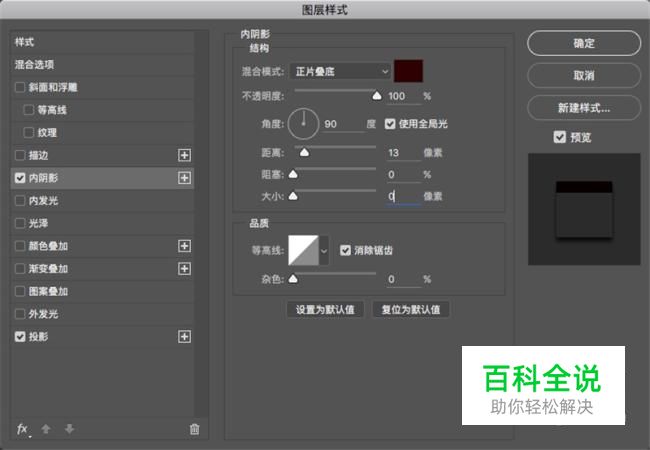650x450 pixels.
Task: Open the Satin (光泽) settings row
Action: 102,224
